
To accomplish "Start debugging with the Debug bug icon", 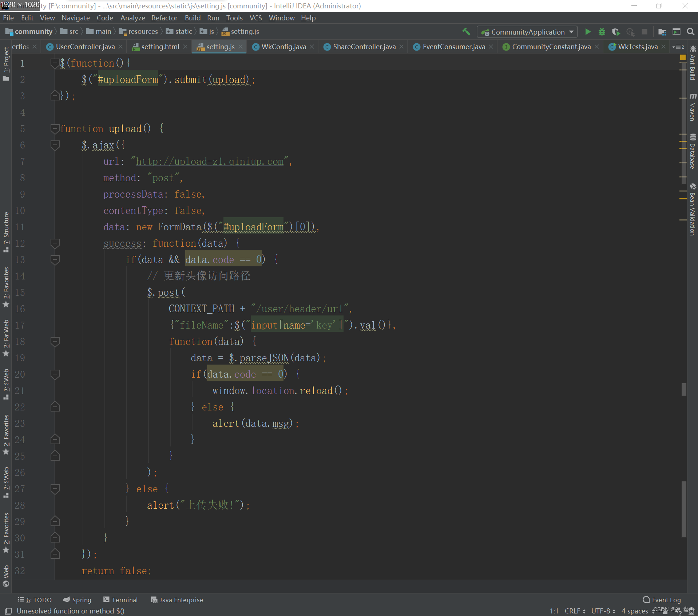I will [x=602, y=32].
